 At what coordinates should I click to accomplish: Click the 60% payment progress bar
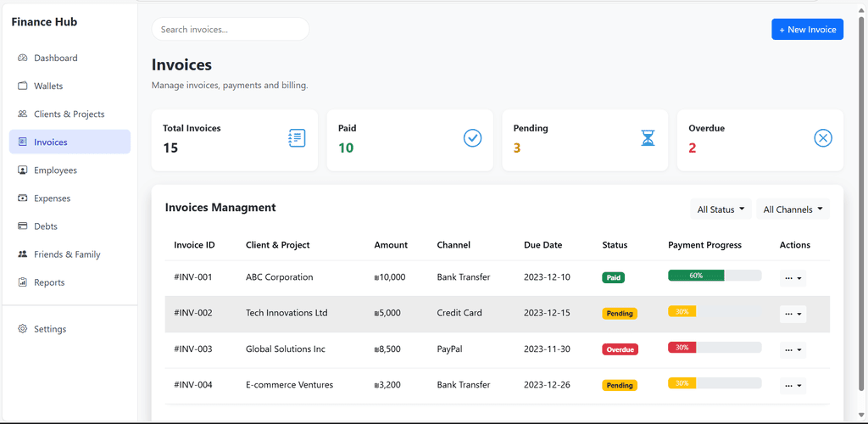(715, 275)
